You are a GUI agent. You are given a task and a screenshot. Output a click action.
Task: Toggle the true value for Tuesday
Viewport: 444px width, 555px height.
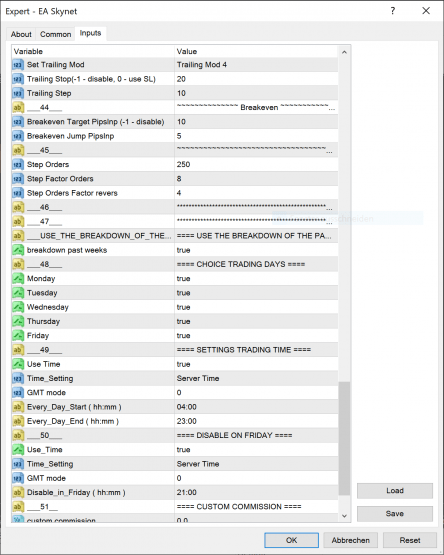point(256,293)
